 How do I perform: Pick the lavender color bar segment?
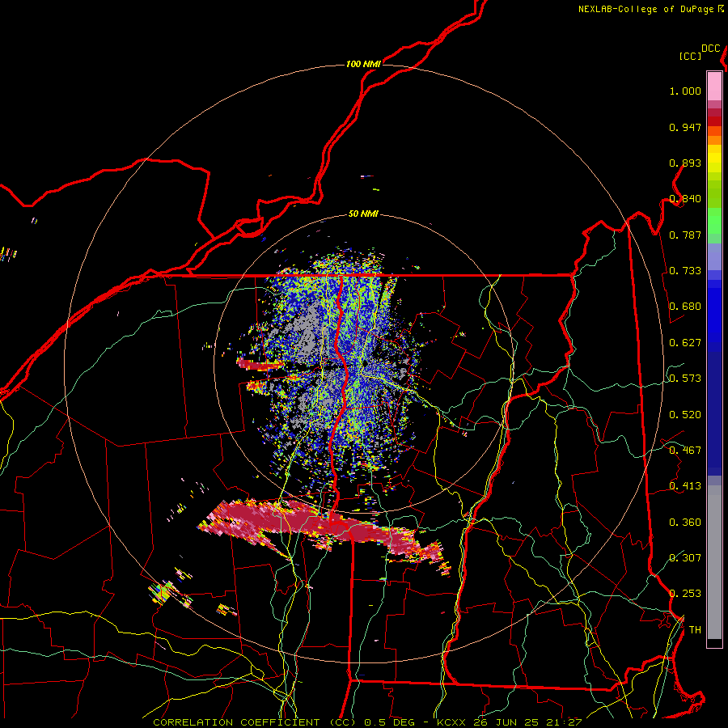click(x=714, y=257)
